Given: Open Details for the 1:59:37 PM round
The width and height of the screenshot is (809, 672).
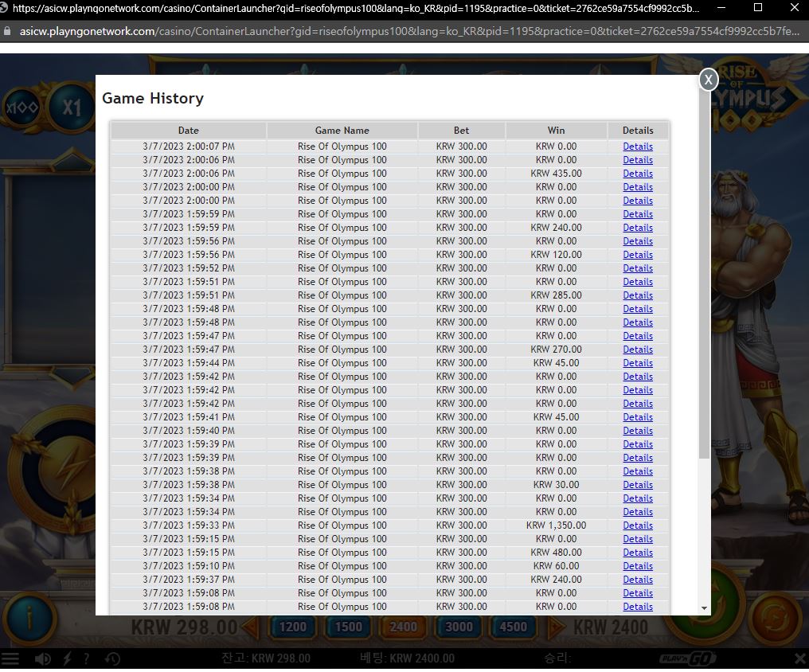Looking at the screenshot, I should coord(638,580).
